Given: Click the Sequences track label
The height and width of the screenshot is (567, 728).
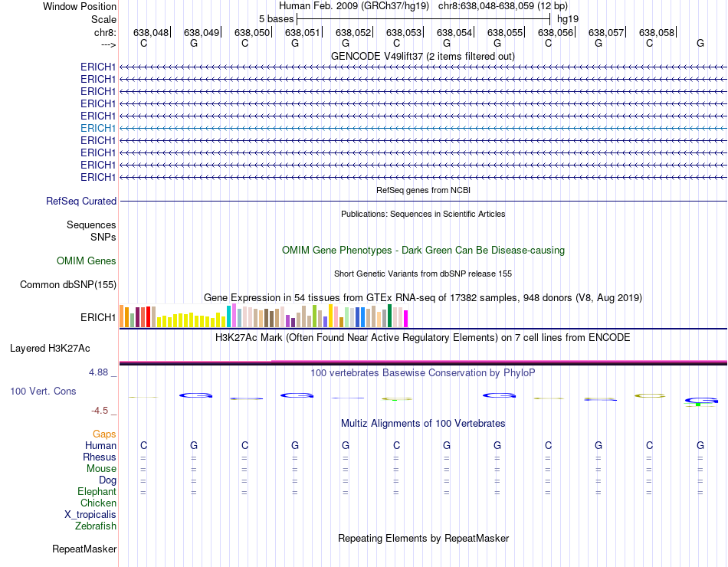Looking at the screenshot, I should [x=91, y=225].
